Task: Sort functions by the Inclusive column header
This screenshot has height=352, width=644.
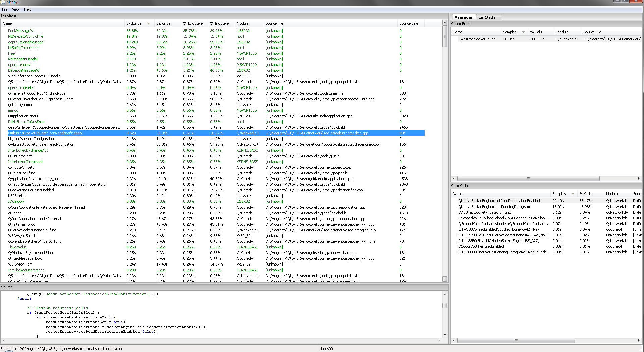Action: (163, 23)
